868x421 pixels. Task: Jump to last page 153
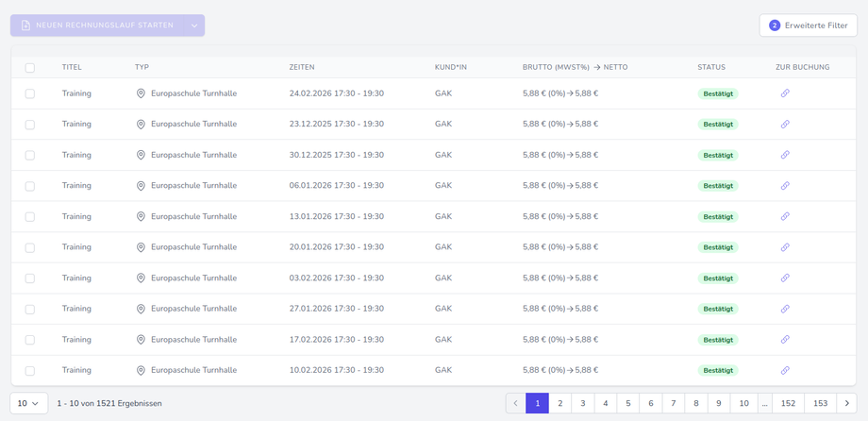(x=821, y=403)
